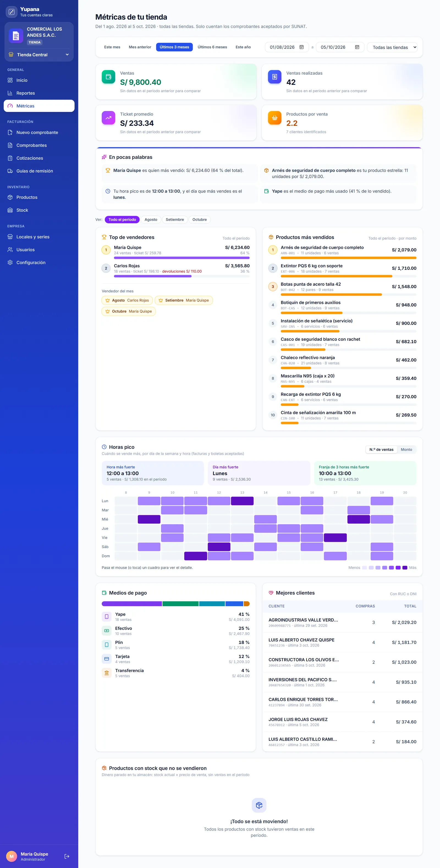Select Todo el período filter chip
440x868 pixels.
(x=122, y=220)
